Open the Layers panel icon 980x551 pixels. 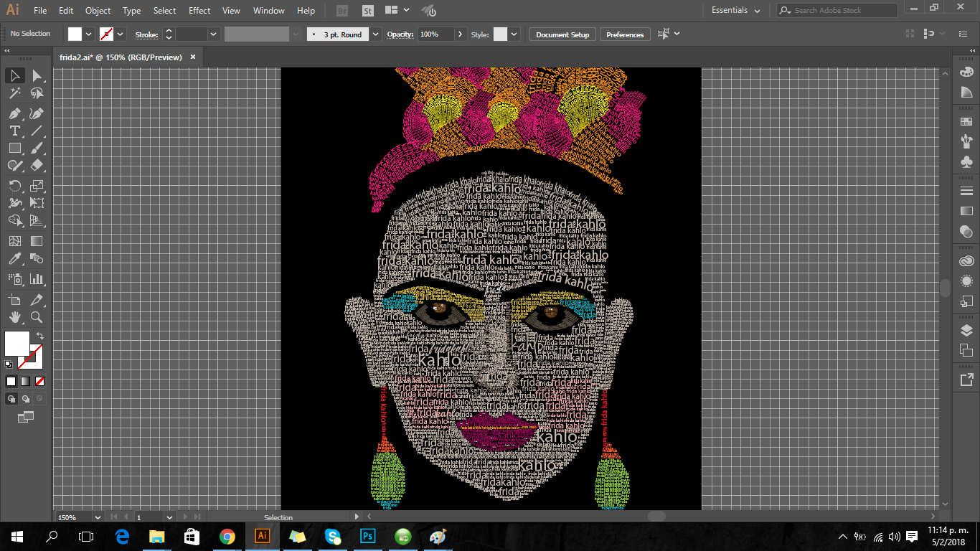click(966, 330)
